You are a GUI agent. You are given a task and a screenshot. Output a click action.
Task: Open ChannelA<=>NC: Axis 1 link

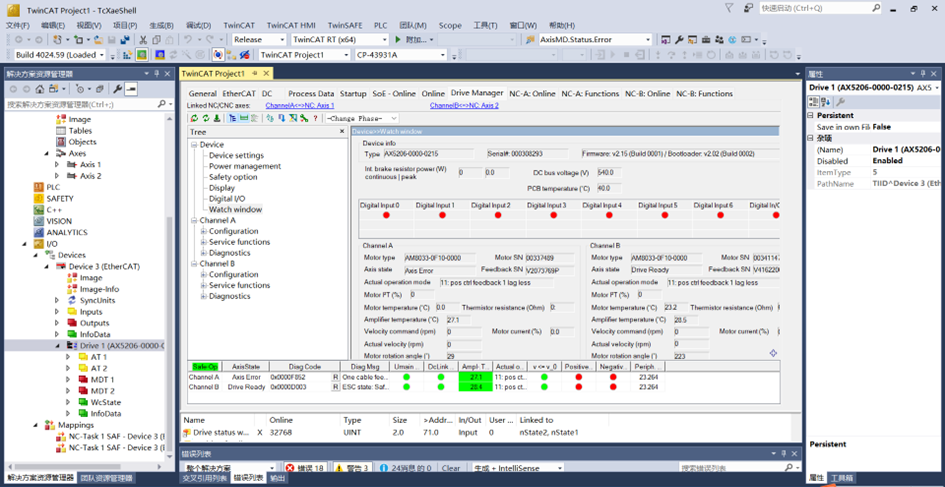coord(300,105)
